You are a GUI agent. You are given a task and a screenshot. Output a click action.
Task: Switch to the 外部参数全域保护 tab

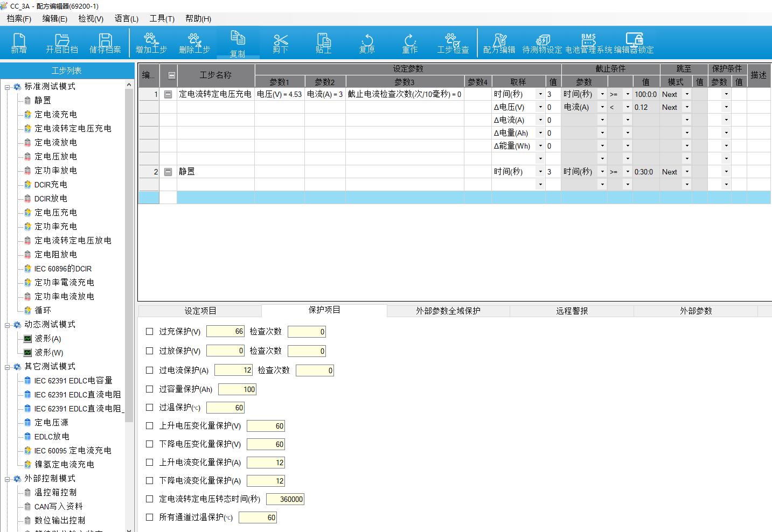448,311
